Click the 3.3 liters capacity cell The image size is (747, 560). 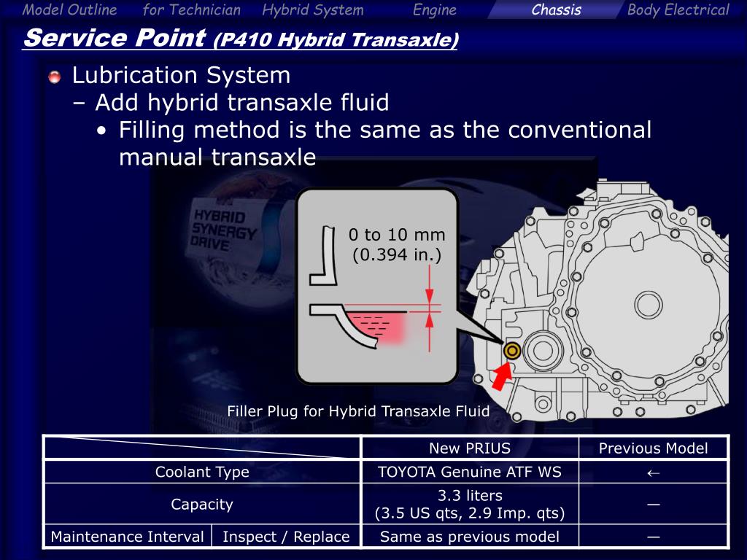pyautogui.click(x=470, y=504)
